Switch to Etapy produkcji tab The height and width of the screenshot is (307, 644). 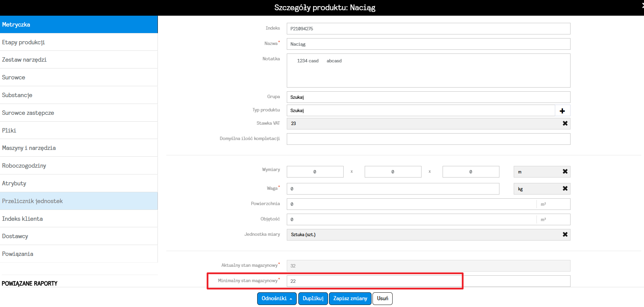point(79,42)
